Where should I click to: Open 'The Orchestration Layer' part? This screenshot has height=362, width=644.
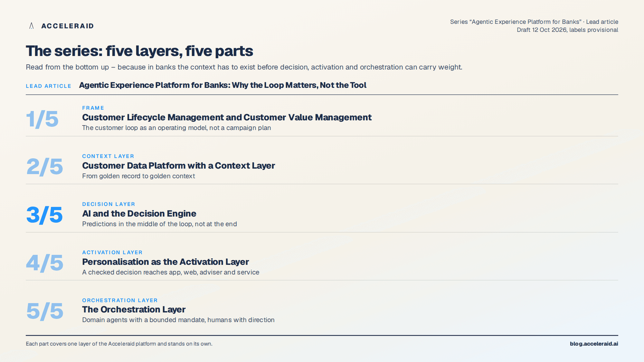click(134, 310)
